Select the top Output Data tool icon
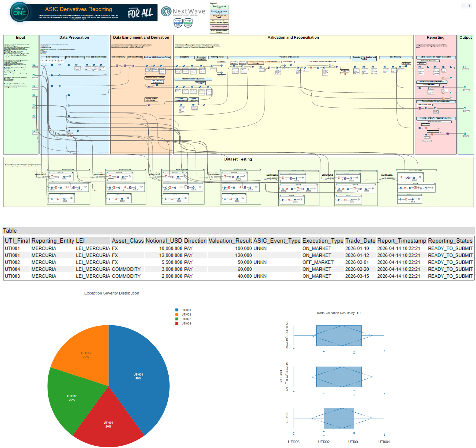This screenshot has height=448, width=476. (464, 67)
